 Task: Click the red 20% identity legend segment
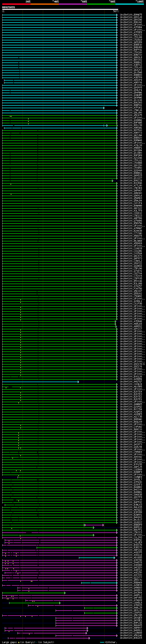[16, 4]
